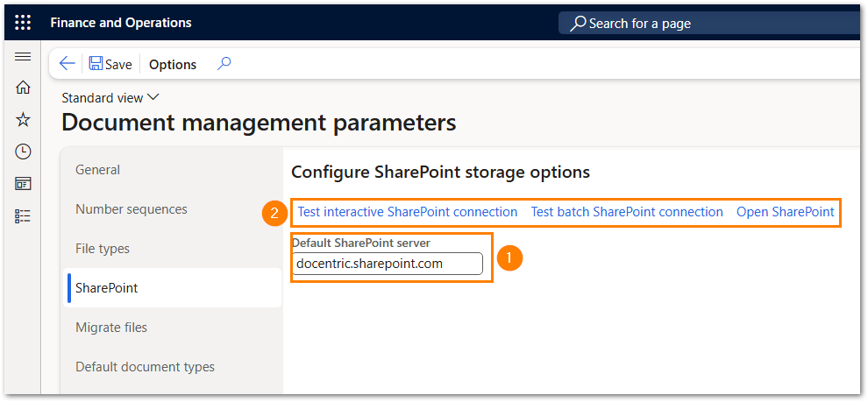Click Test interactive SharePoint connection link

click(x=408, y=212)
